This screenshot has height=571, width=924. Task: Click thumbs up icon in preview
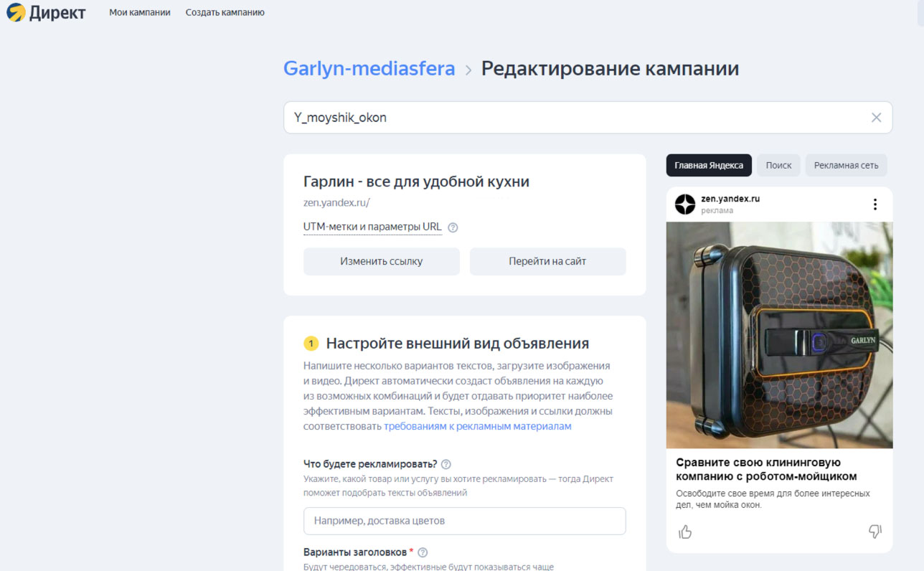(685, 532)
